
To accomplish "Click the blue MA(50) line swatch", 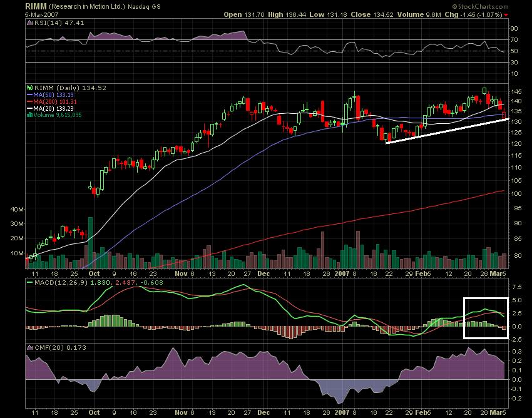I will click(30, 95).
